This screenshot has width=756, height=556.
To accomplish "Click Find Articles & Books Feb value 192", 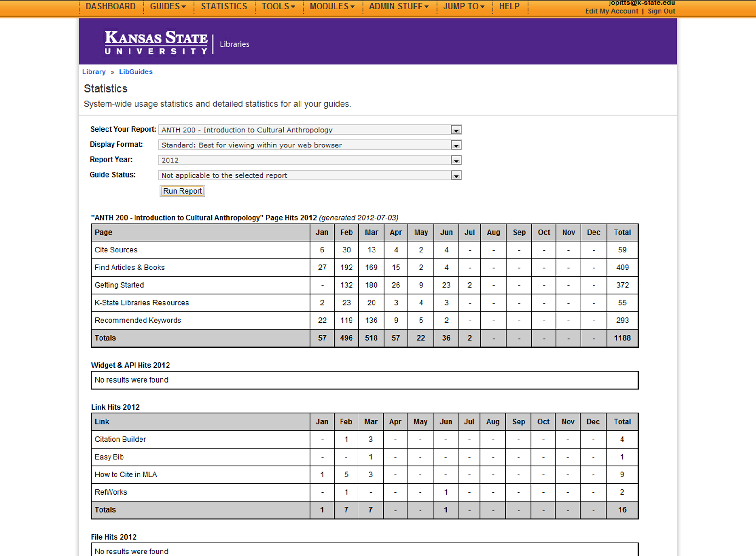I will (x=346, y=268).
